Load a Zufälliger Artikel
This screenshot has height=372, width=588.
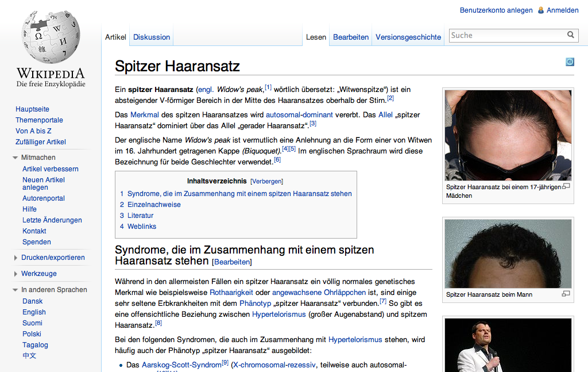click(x=41, y=142)
